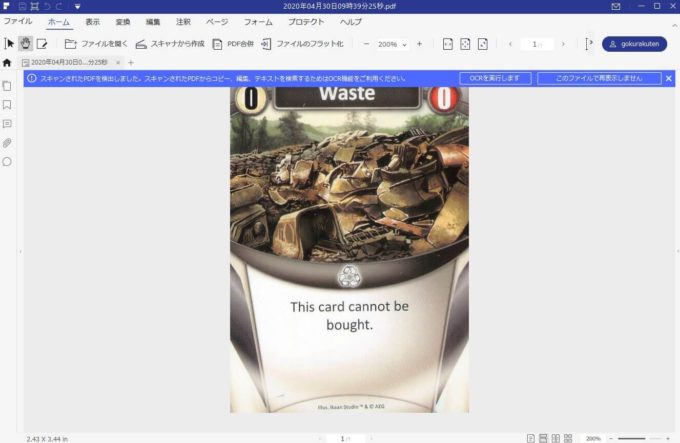
Task: Click the fit page icon
Action: (x=465, y=44)
